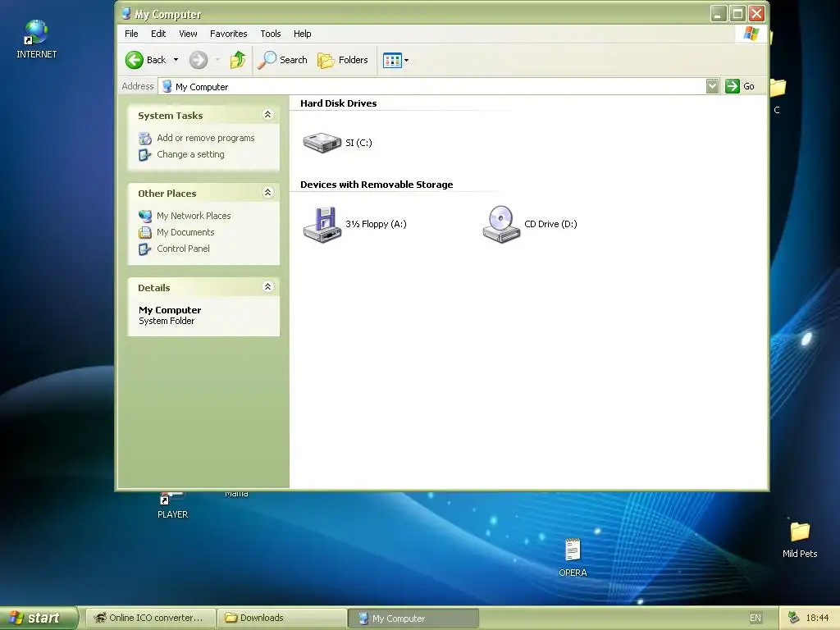Click the Windows flag logo in the menu bar

(x=751, y=33)
